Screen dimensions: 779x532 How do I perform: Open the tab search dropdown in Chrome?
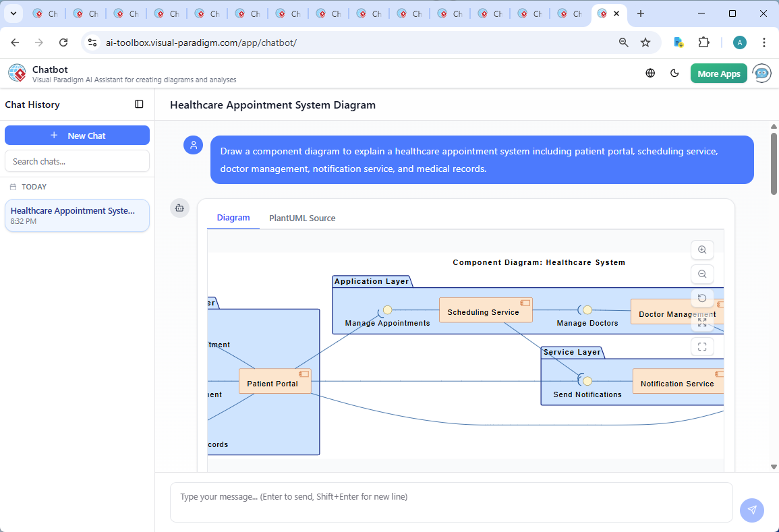pos(13,13)
